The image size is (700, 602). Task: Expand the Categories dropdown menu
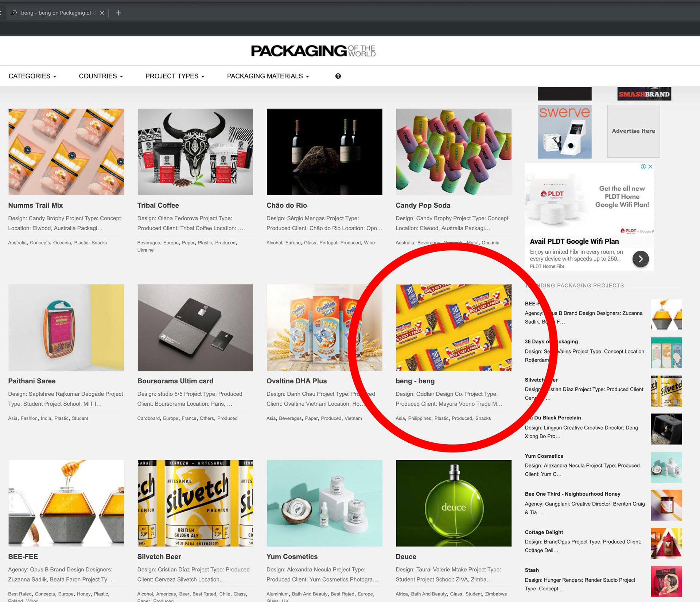click(x=32, y=76)
